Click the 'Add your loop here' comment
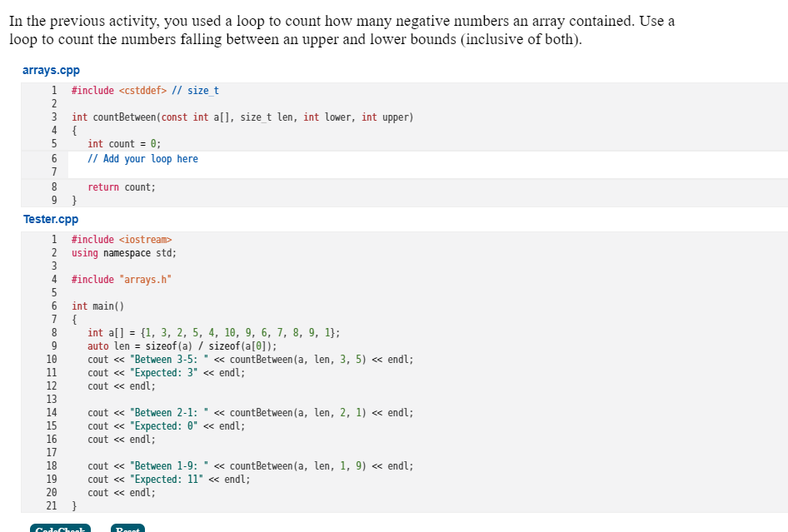 click(143, 158)
